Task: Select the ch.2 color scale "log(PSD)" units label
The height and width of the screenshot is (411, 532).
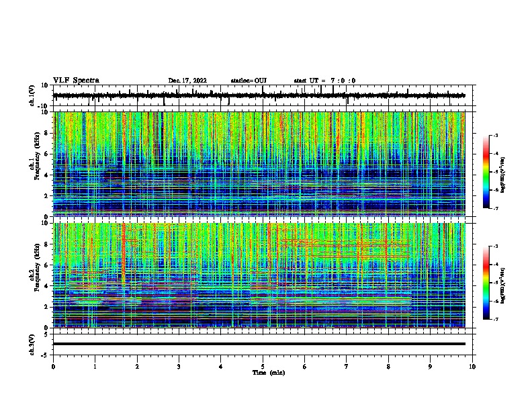Action: tap(503, 285)
